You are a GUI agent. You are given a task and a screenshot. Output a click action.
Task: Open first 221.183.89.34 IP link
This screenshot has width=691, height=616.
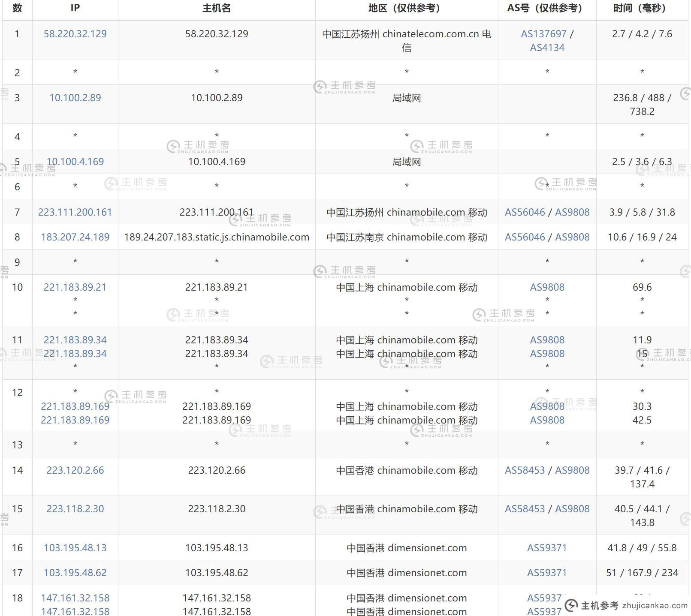click(75, 340)
